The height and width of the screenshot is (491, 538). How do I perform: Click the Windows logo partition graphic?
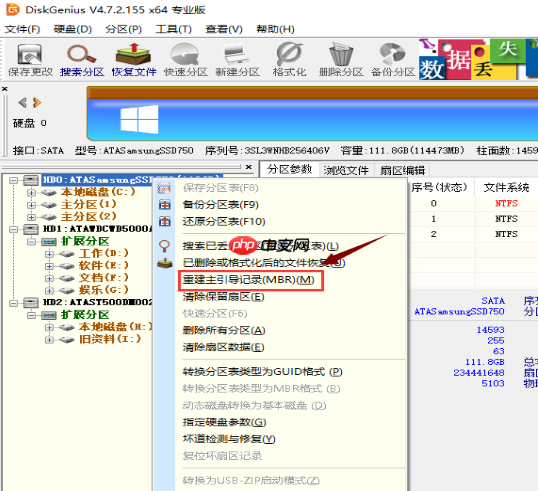[139, 119]
